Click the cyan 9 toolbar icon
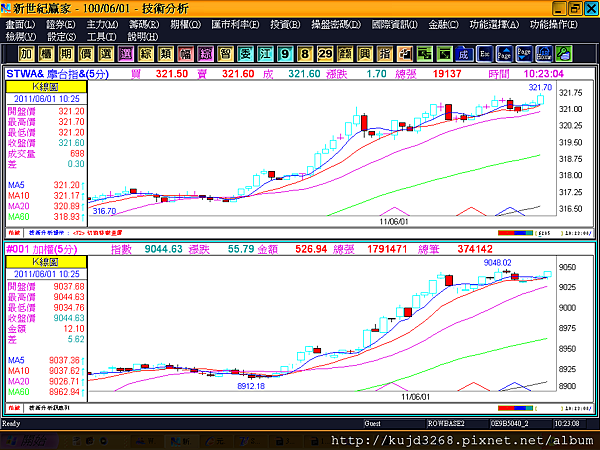The height and width of the screenshot is (450, 600). (x=285, y=54)
